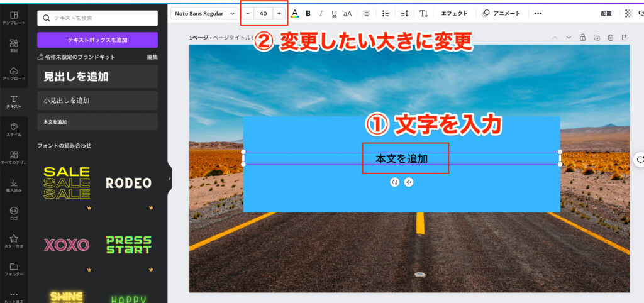The image size is (644, 303).
Task: Open the text color picker
Action: (294, 14)
